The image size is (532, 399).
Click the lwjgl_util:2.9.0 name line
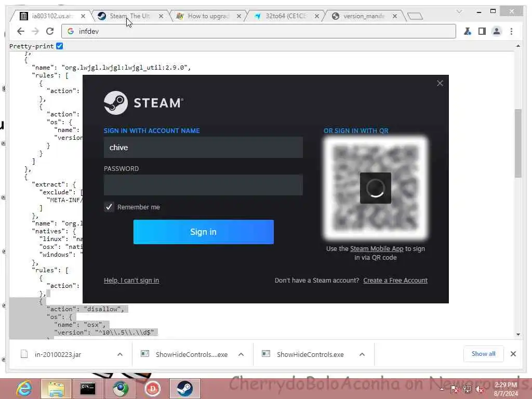pyautogui.click(x=111, y=68)
